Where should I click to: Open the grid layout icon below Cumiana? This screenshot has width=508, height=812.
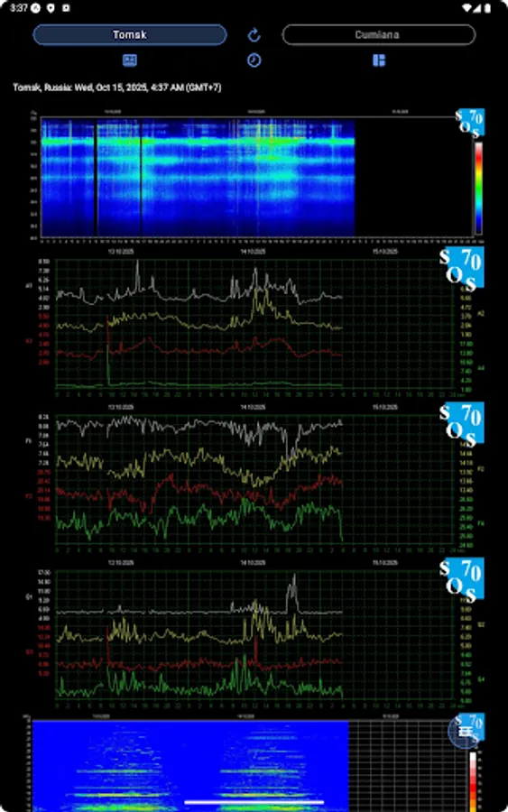[x=379, y=60]
